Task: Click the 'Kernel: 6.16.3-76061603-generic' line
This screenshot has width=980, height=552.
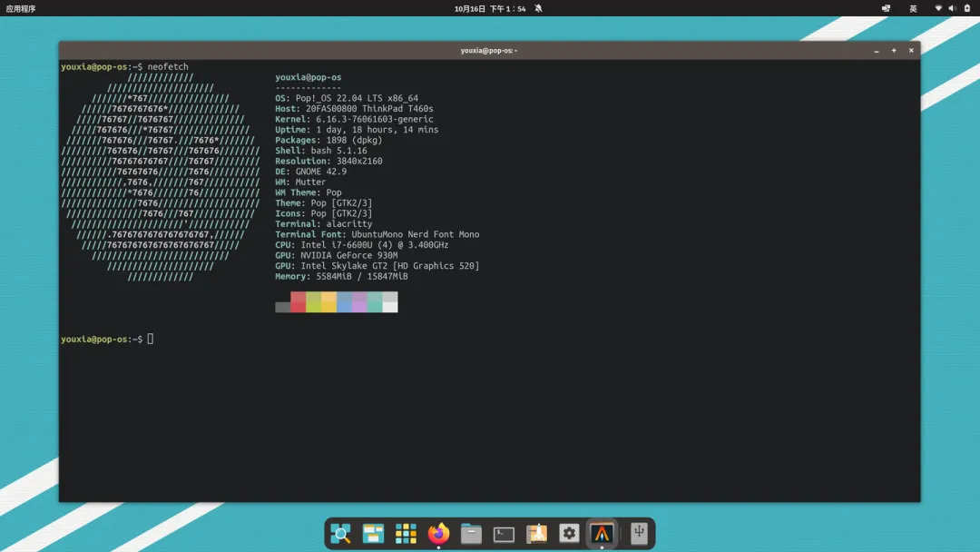Action: tap(355, 120)
